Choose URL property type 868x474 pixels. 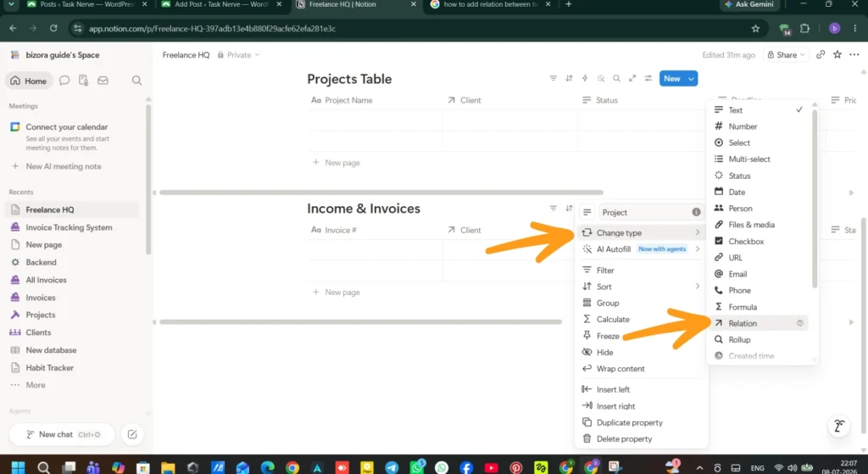click(758, 258)
